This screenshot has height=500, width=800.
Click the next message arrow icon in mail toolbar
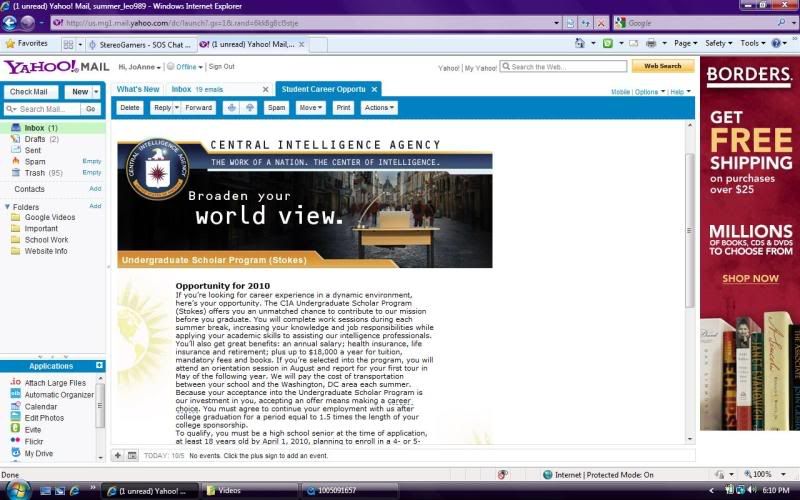point(249,108)
